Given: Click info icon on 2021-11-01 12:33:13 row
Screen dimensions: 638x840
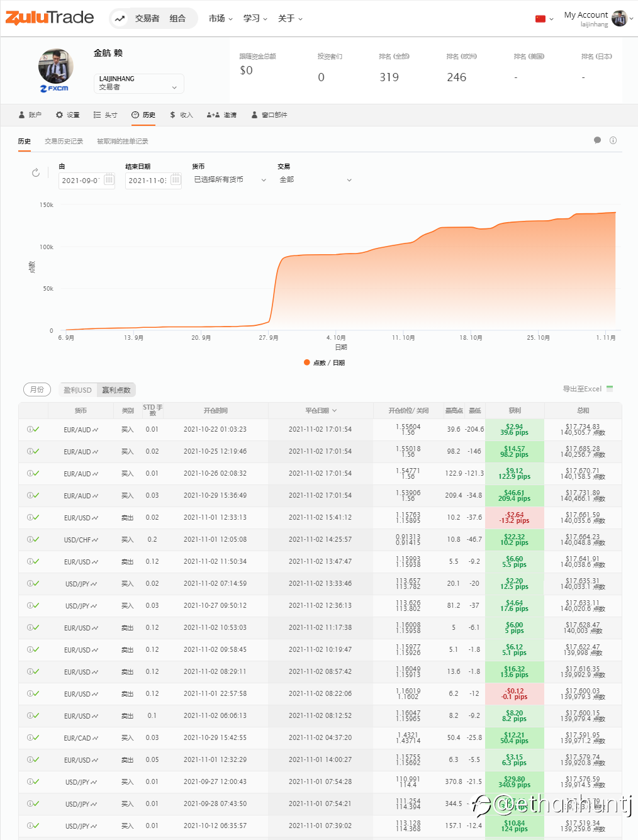Looking at the screenshot, I should (x=30, y=517).
